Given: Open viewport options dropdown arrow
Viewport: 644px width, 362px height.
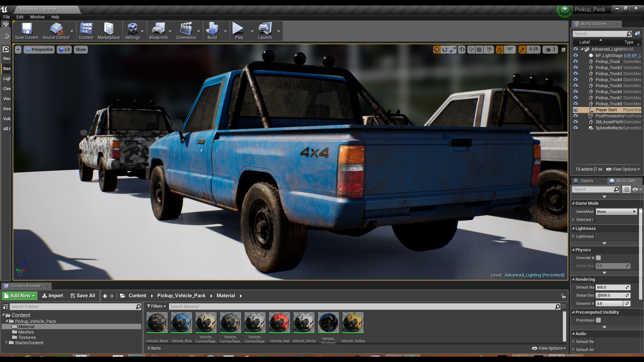Looking at the screenshot, I should [18, 50].
